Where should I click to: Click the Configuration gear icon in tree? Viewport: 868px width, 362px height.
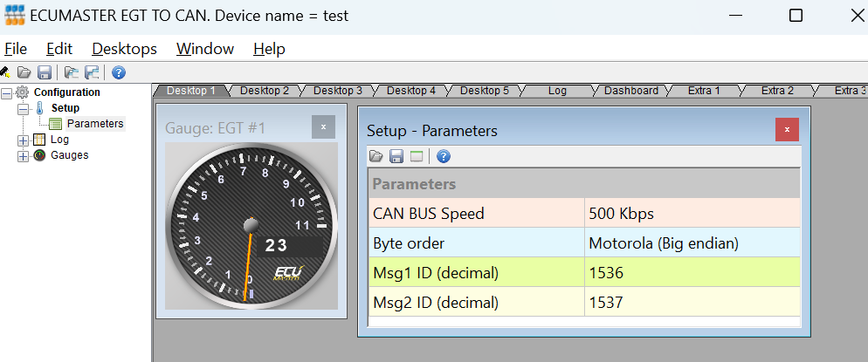tap(22, 92)
